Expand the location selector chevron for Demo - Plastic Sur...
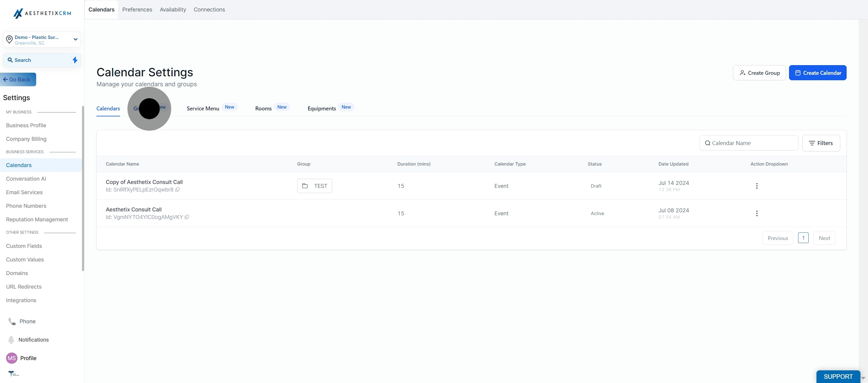 pos(75,40)
